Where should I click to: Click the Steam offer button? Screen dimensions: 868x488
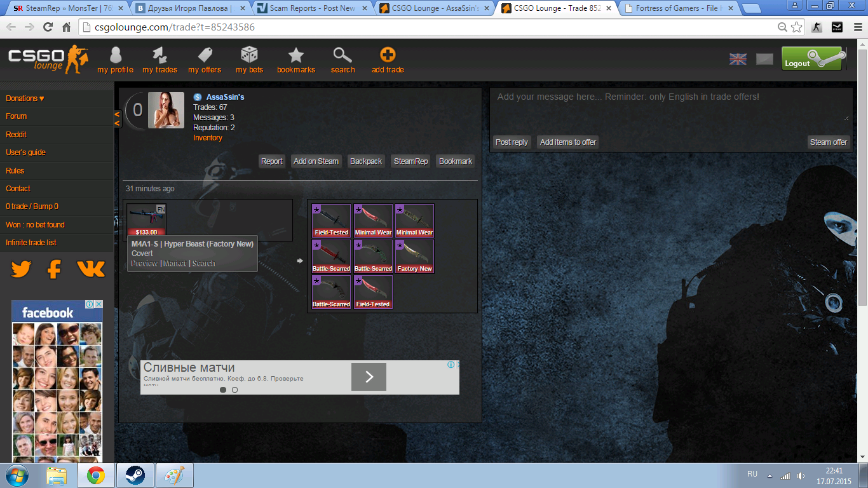click(x=828, y=142)
